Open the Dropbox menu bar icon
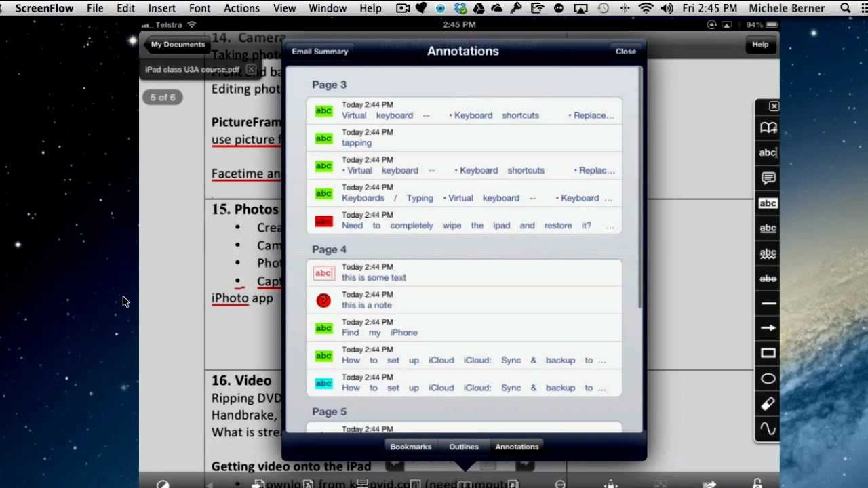This screenshot has height=488, width=868. (460, 8)
